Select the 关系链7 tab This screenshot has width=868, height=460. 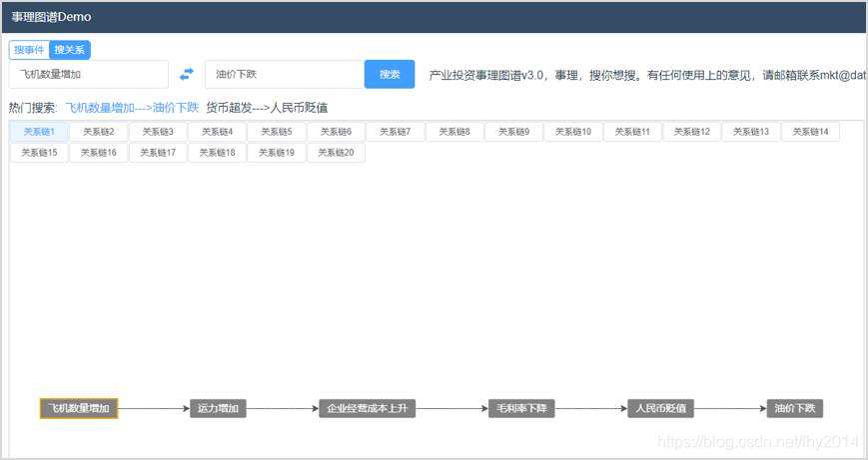[x=396, y=132]
